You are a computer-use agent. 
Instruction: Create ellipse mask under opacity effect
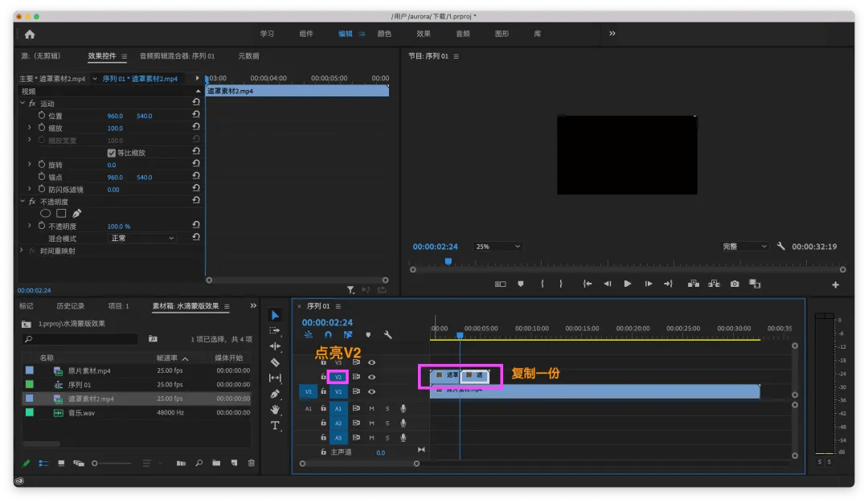[45, 214]
